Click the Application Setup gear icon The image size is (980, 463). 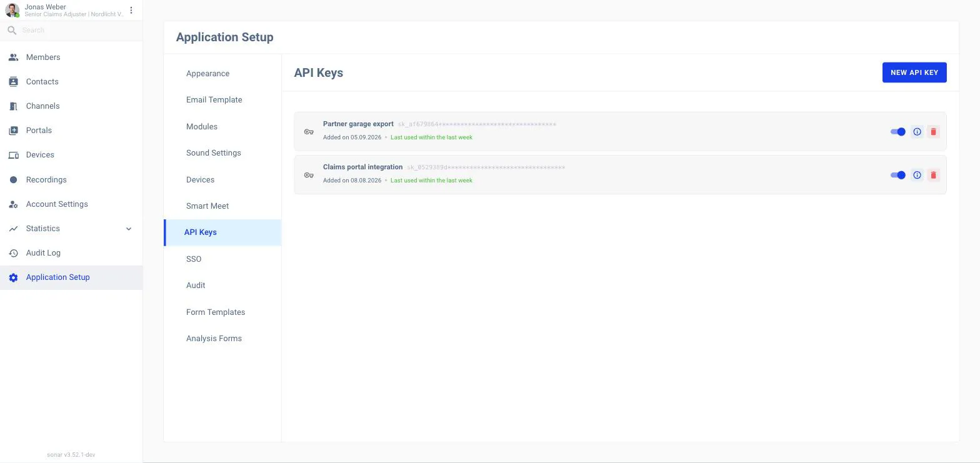pos(13,277)
